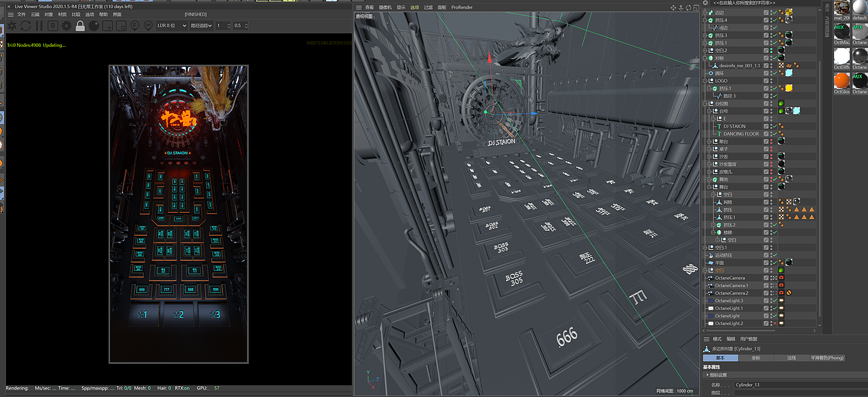Collapse the LOGO group in object tree
This screenshot has height=397, width=868.
pos(705,81)
